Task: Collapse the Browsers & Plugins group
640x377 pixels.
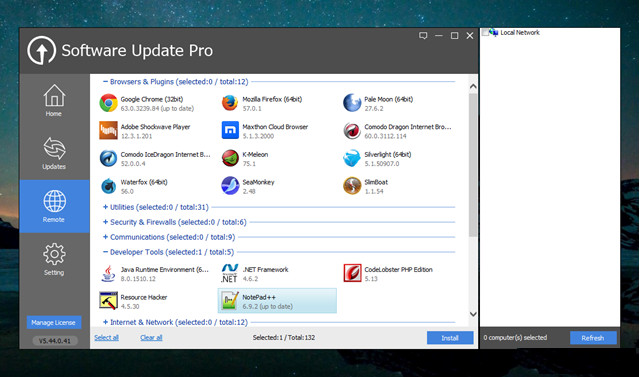Action: coord(105,82)
